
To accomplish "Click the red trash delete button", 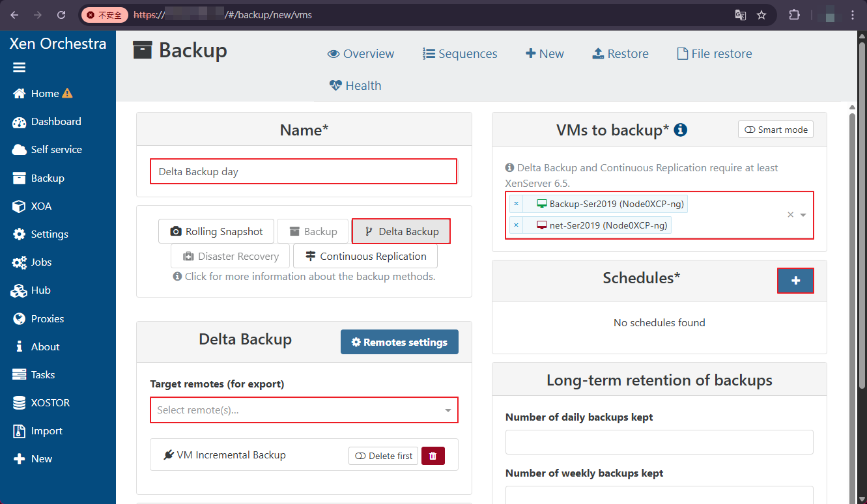I will (x=433, y=456).
